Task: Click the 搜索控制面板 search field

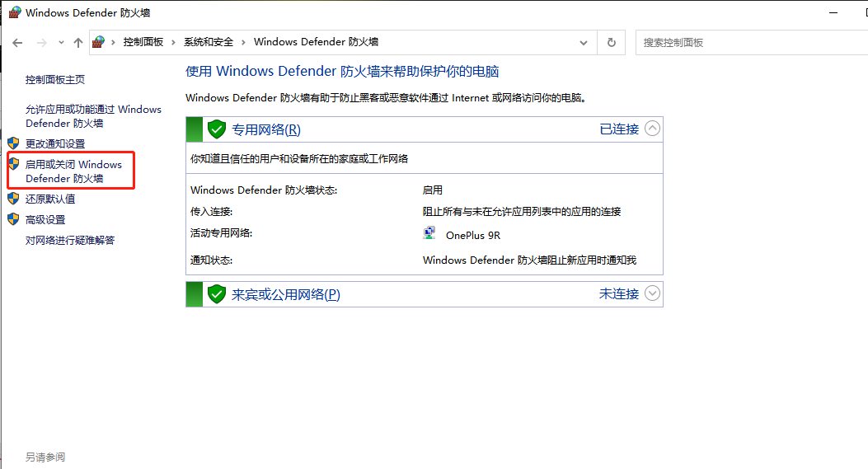Action: coord(752,43)
